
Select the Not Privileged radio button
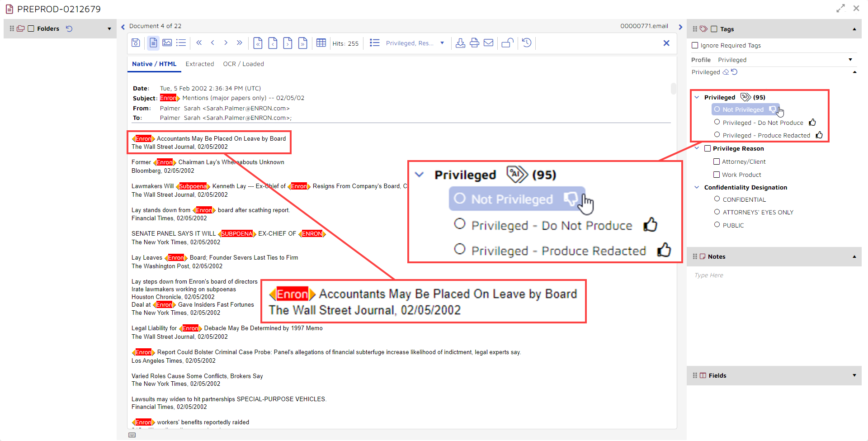(717, 109)
